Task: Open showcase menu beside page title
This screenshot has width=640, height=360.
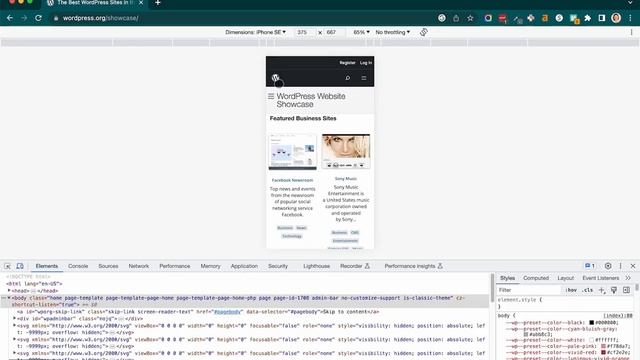Action: (x=271, y=96)
